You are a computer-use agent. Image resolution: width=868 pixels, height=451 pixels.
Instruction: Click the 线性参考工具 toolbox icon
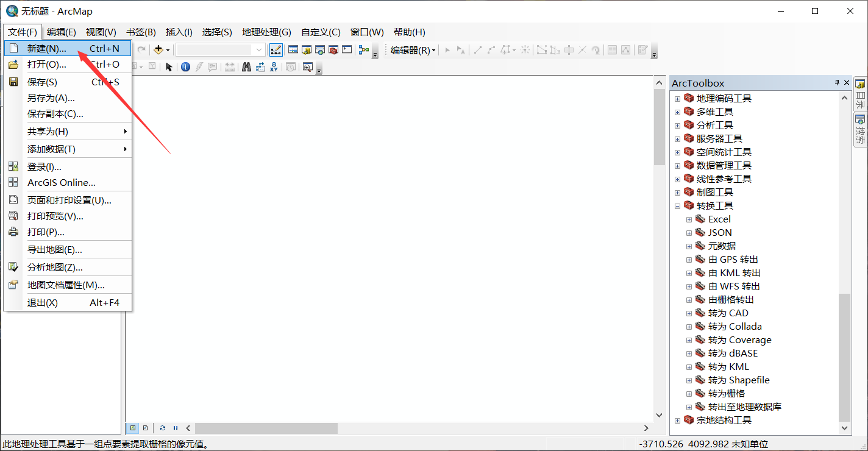[x=689, y=179]
